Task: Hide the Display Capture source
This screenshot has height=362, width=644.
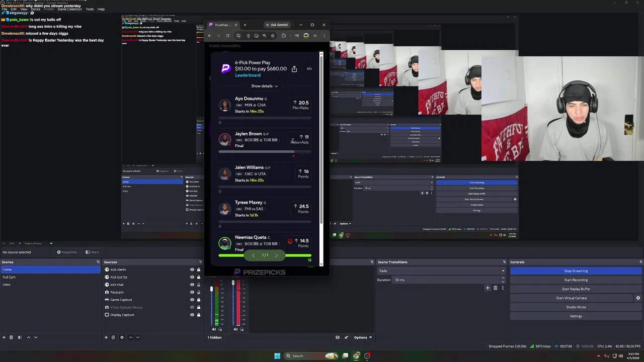Action: pos(192,315)
